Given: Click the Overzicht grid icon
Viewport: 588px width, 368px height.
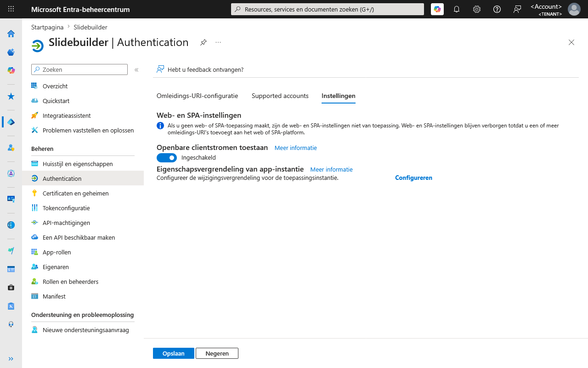Looking at the screenshot, I should click(x=34, y=86).
